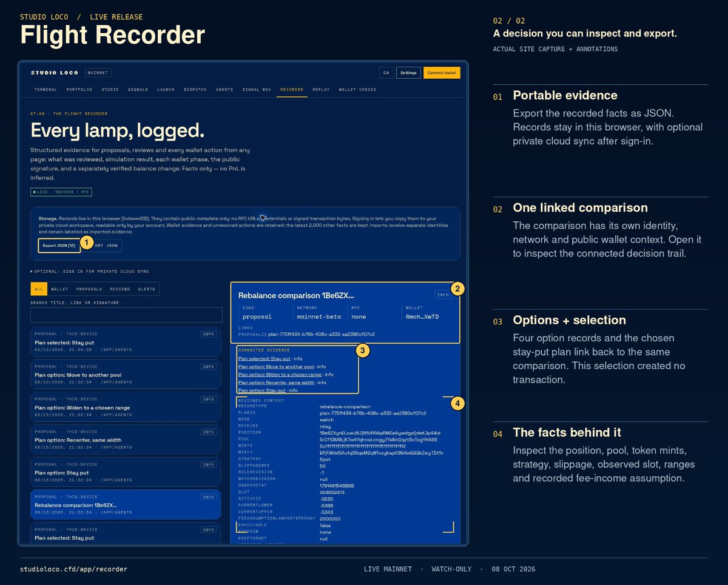The height and width of the screenshot is (585, 728).
Task: Click the minty address starting EPjFWdd5
Action: tap(382, 453)
